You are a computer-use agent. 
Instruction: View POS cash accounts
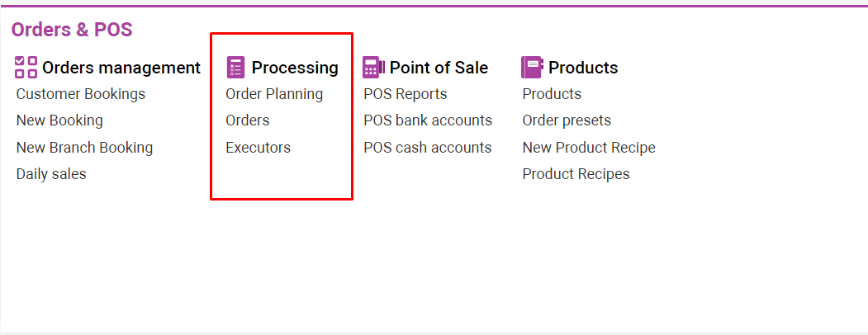coord(428,148)
